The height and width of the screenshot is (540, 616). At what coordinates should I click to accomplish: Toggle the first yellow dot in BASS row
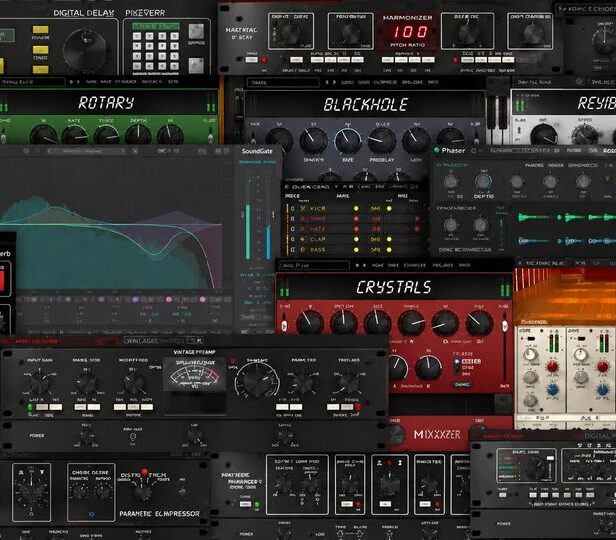356,249
